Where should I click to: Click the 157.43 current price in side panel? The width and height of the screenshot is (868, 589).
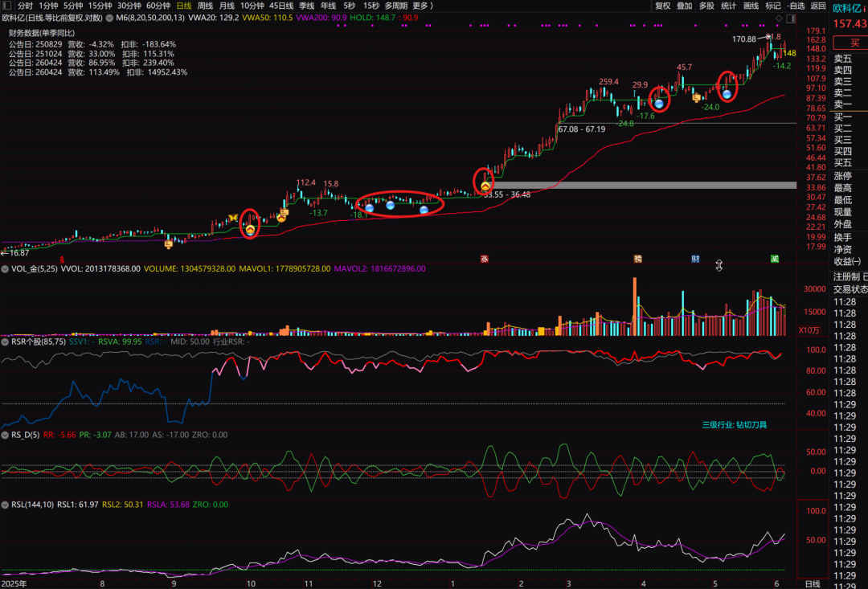coord(850,24)
